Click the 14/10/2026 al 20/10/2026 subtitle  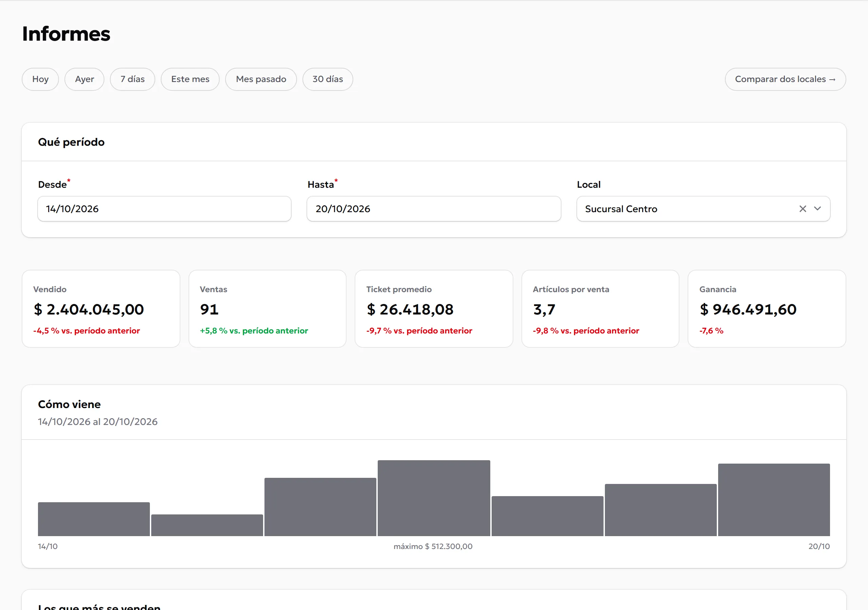pos(98,422)
